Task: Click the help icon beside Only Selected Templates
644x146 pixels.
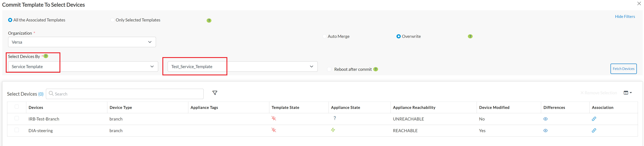Action: (x=209, y=20)
